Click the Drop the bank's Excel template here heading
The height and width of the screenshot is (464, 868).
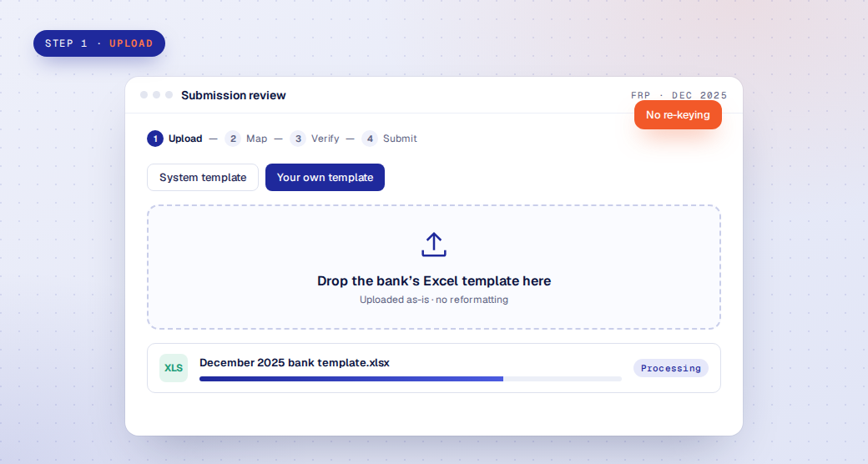tap(433, 280)
